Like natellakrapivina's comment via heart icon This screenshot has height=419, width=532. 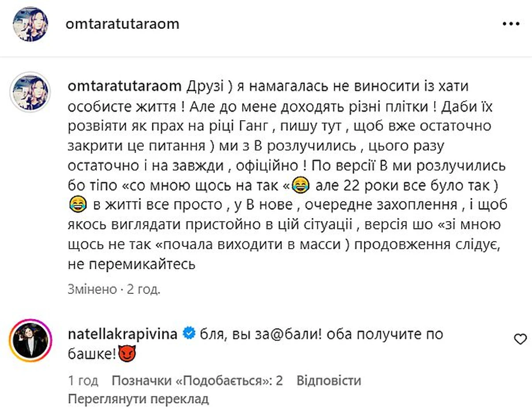(520, 338)
